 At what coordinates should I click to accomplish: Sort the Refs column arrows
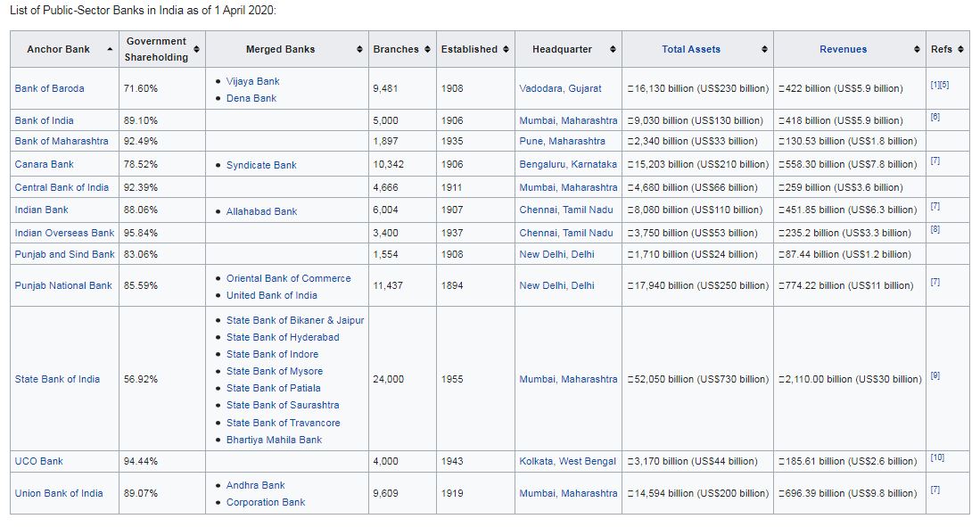click(x=960, y=49)
